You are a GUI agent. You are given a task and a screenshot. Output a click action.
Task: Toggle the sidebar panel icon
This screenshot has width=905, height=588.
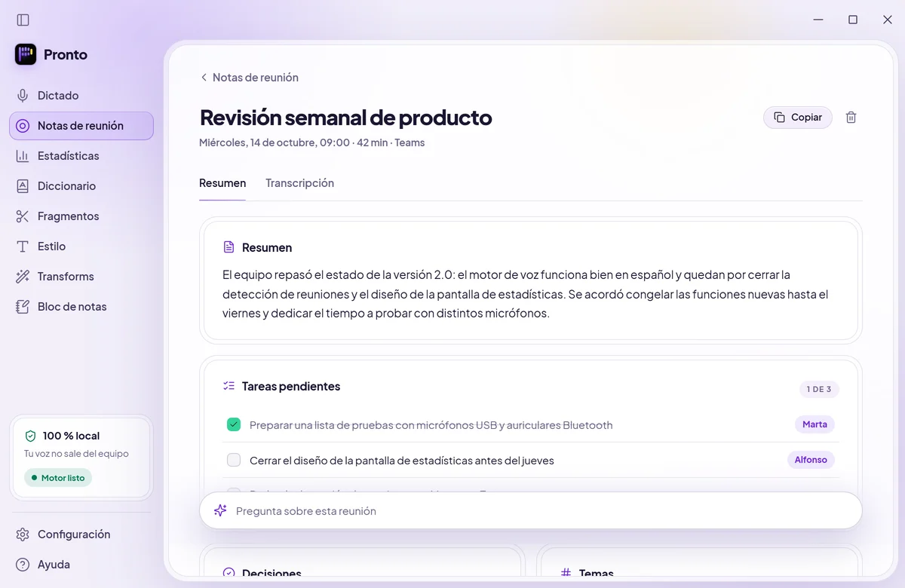click(x=23, y=20)
